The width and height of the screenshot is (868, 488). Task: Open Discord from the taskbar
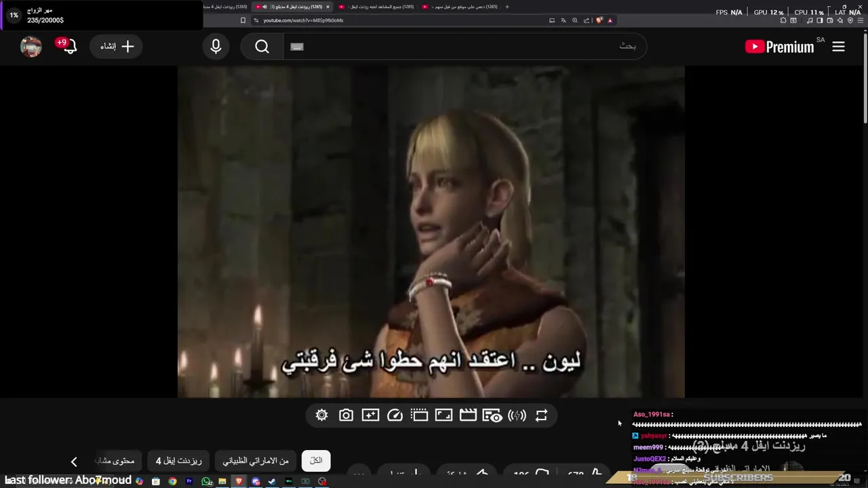coord(256,481)
